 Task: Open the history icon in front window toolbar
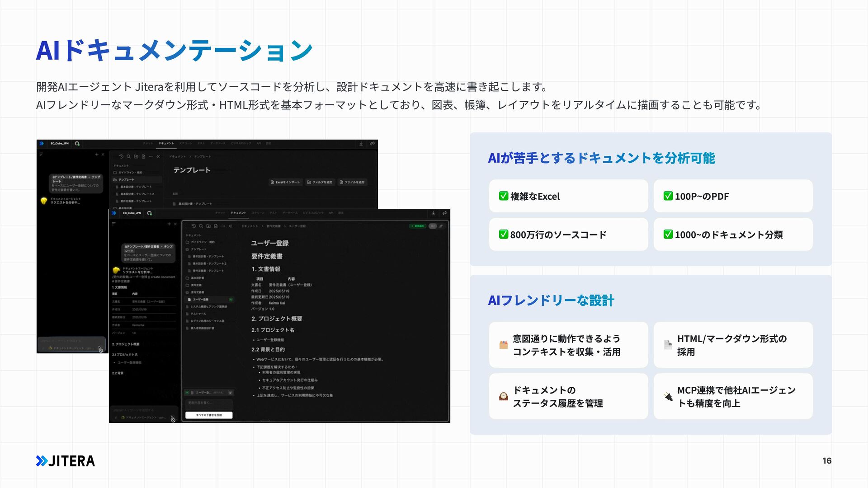coord(193,226)
